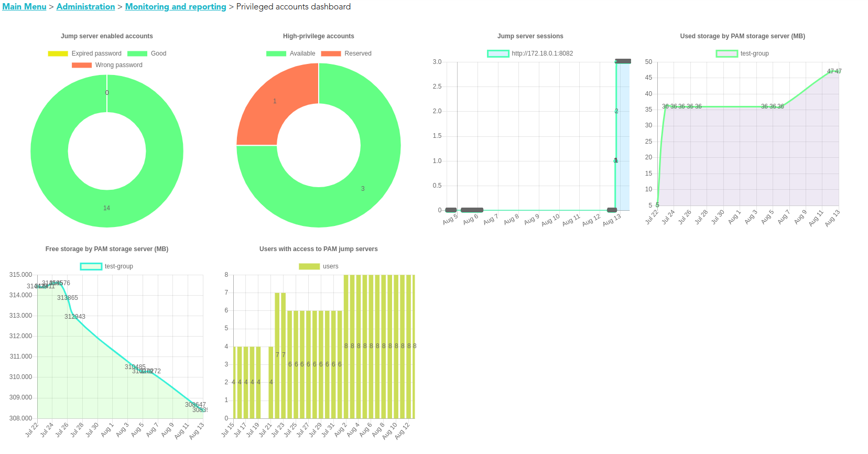Open Monitoring and reporting breadcrumb link
The image size is (868, 454).
pyautogui.click(x=176, y=7)
